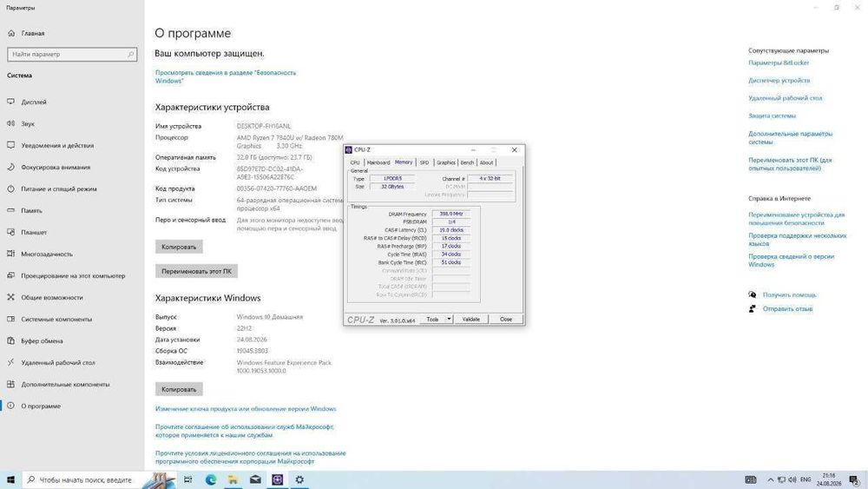The height and width of the screenshot is (489, 868).
Task: Open the notification center icon
Action: (x=855, y=480)
